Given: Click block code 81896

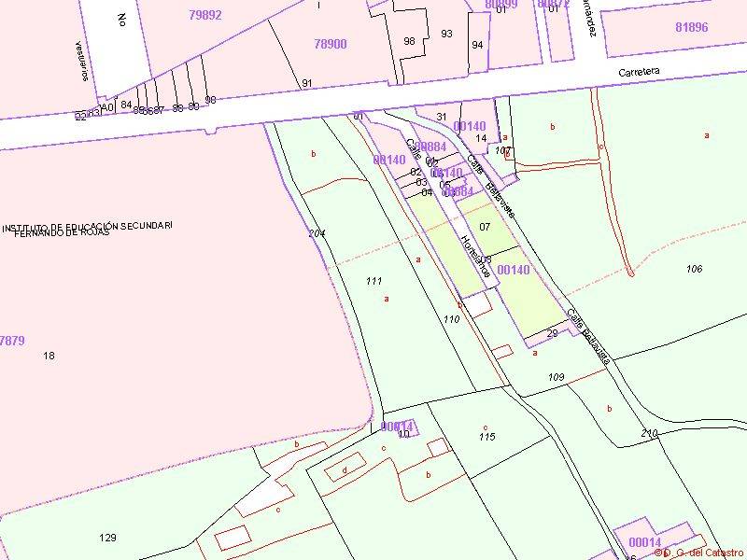Looking at the screenshot, I should [691, 27].
